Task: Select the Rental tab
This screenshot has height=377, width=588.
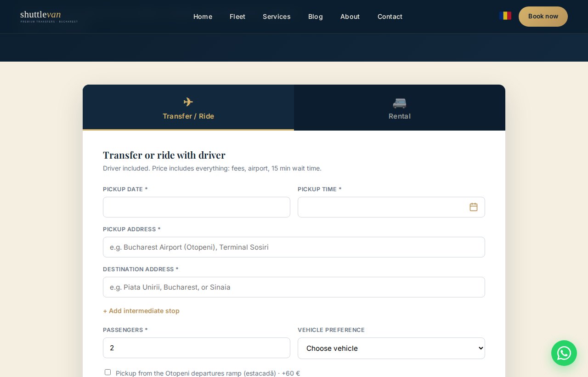Action: pyautogui.click(x=400, y=108)
